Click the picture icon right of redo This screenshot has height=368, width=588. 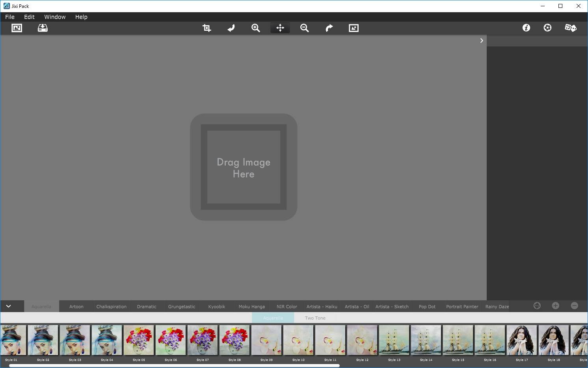(x=354, y=28)
